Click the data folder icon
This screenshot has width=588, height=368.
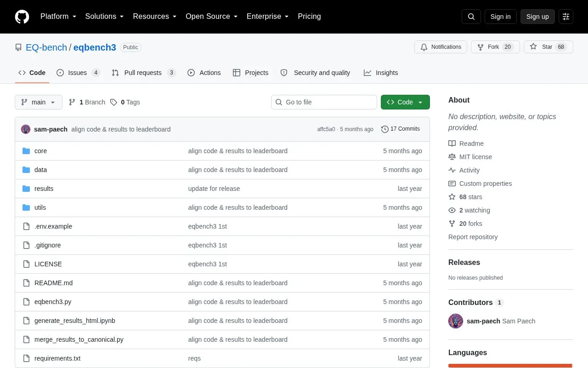(x=26, y=170)
